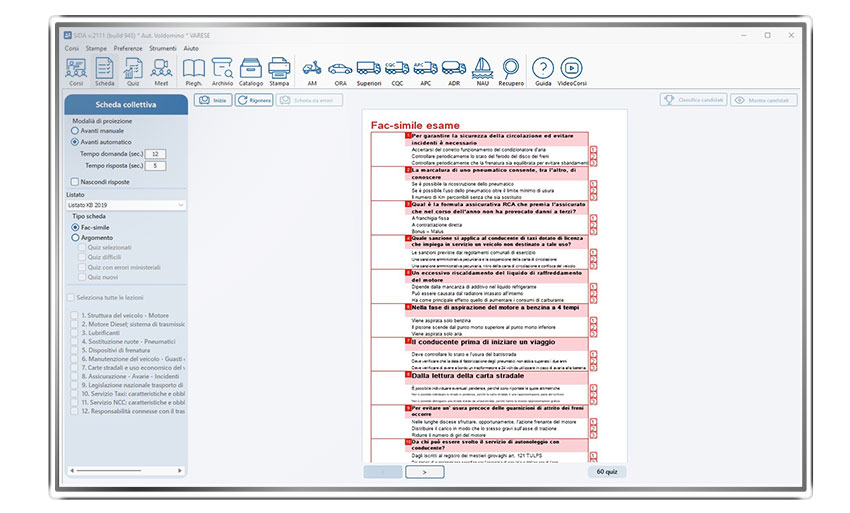
Task: Open the Archivio folder icon
Action: (x=222, y=70)
